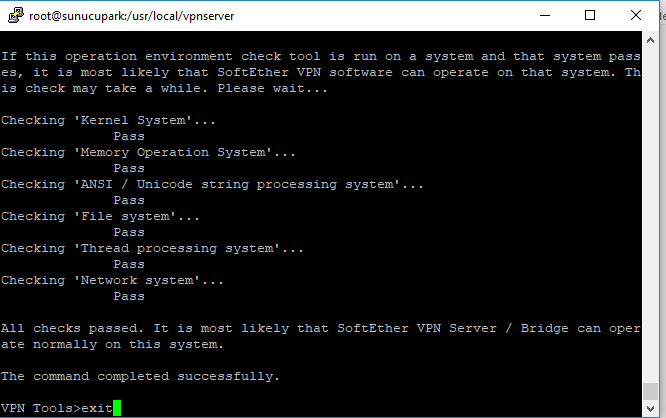Click the scrollbar up arrow
The width and height of the screenshot is (666, 418).
tap(650, 40)
